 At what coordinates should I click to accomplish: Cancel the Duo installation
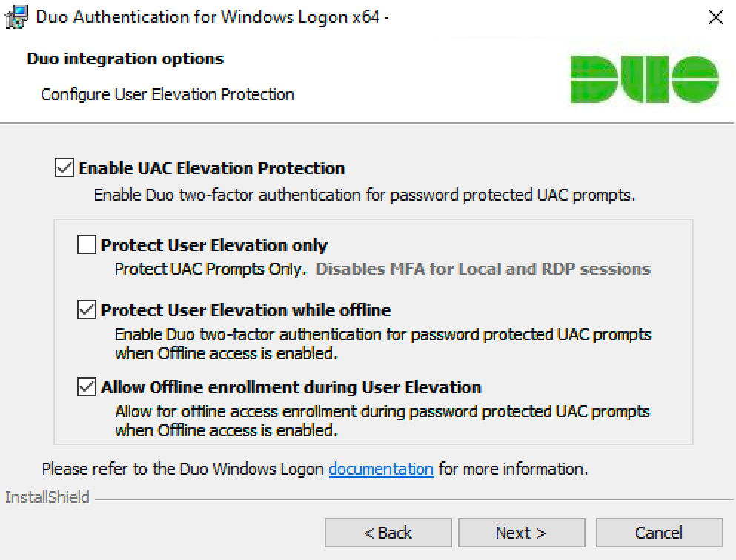point(659,532)
